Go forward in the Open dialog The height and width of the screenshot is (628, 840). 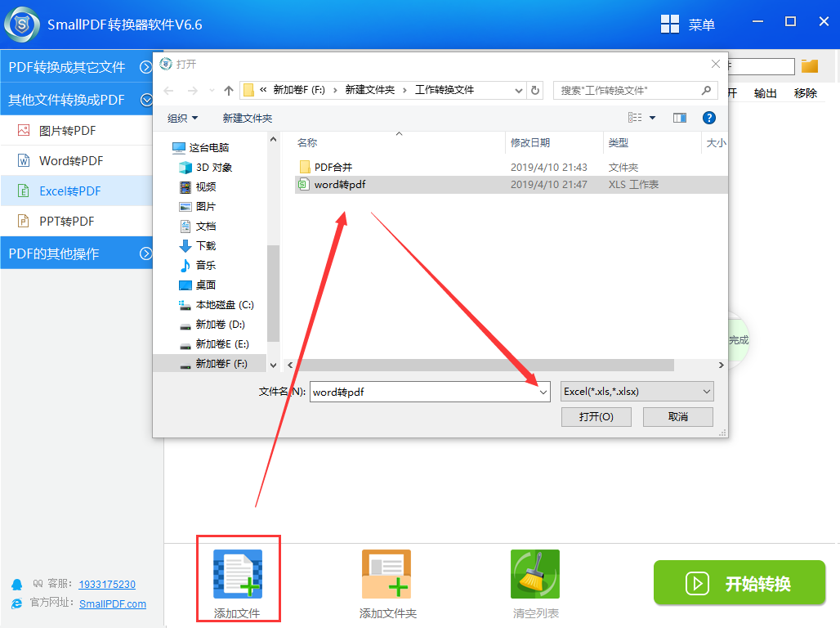[192, 91]
